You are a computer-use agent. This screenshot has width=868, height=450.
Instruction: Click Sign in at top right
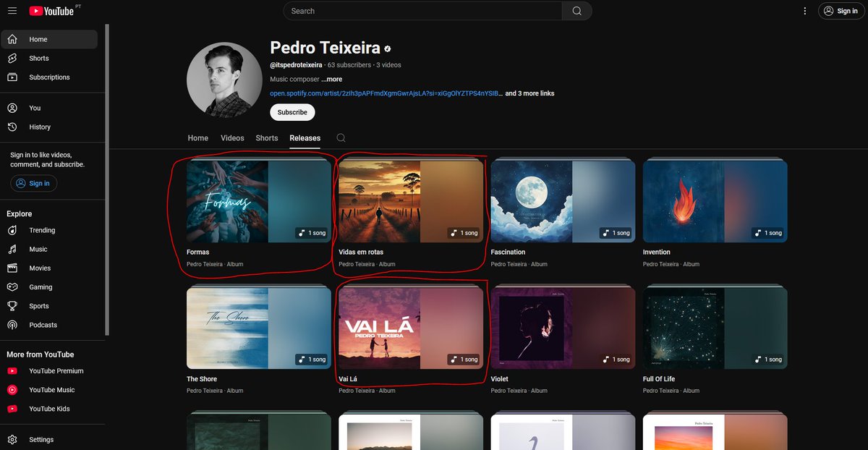[x=841, y=11]
